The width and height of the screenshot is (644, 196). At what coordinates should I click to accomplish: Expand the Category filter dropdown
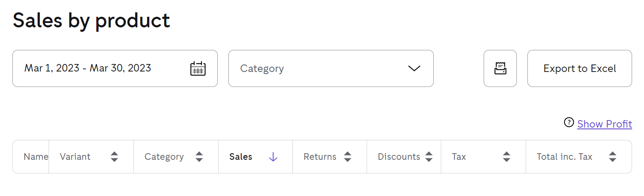tap(331, 68)
